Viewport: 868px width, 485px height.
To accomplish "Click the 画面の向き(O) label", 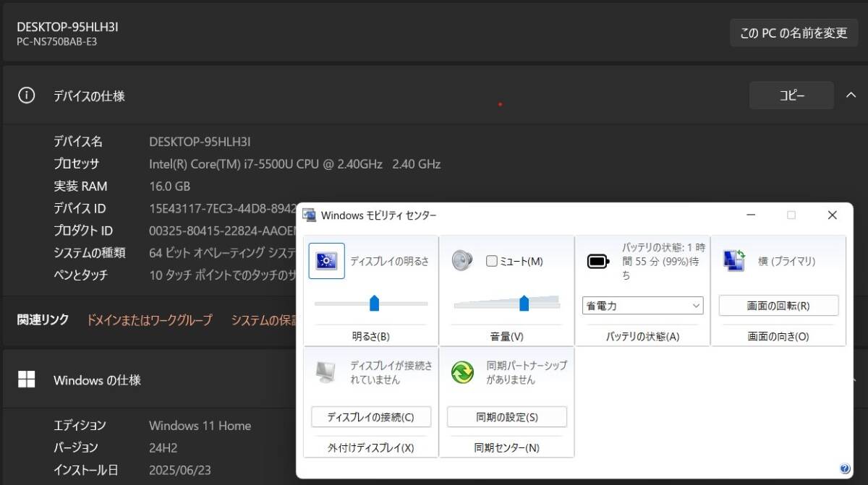I will (778, 336).
